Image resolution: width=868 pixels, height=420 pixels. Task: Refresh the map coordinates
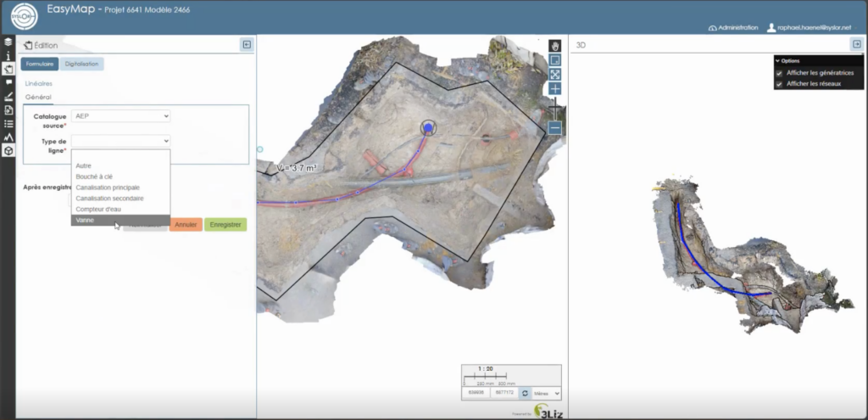tap(525, 394)
